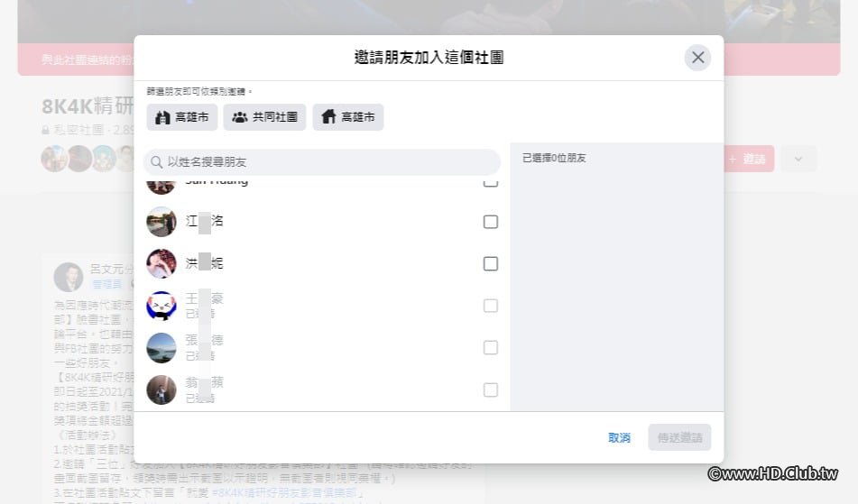Click the avatar of 翁…蘋
This screenshot has height=504, width=858.
point(161,389)
